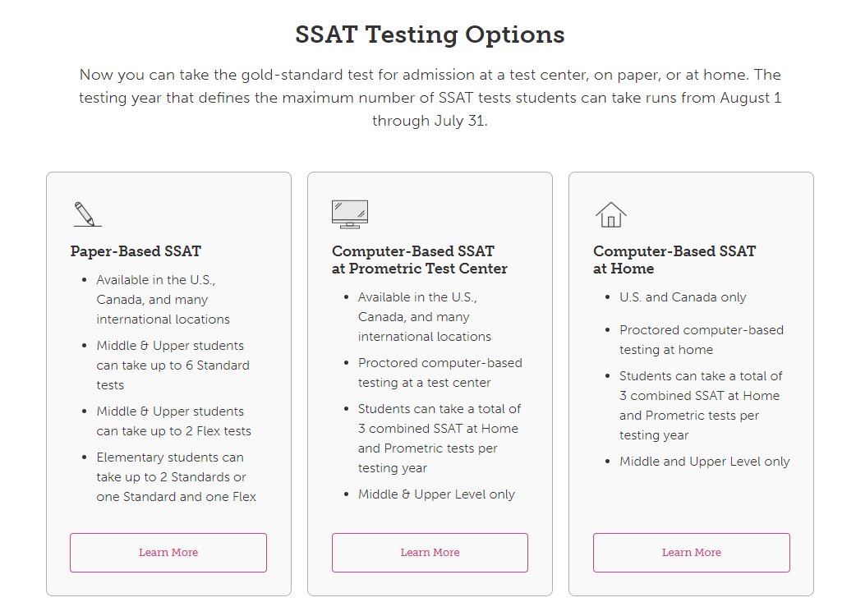The height and width of the screenshot is (616, 856).
Task: Click the Middle & Upper Level only bullet
Action: tap(436, 494)
